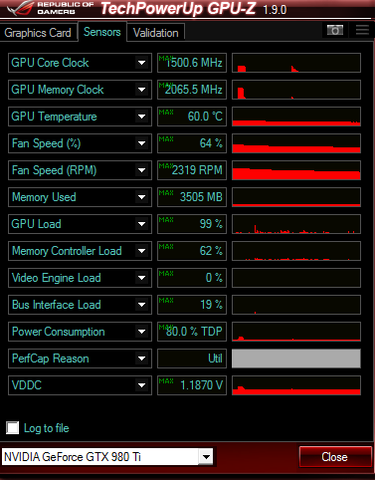
Task: Open the VDDC sensor dropdown
Action: 142,385
